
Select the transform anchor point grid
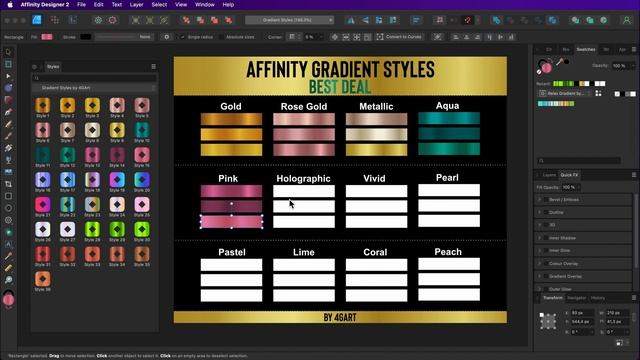(x=548, y=321)
